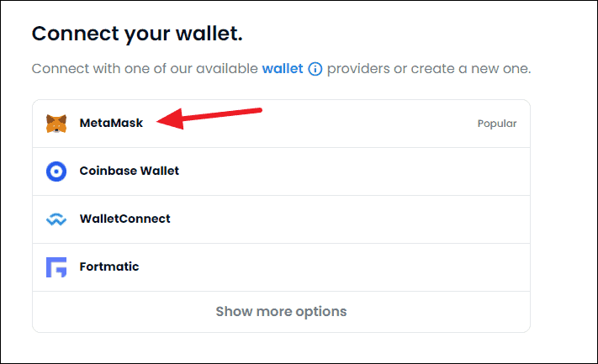Follow the blue wallet hyperlink
Screen dimensions: 598x364
tap(283, 69)
